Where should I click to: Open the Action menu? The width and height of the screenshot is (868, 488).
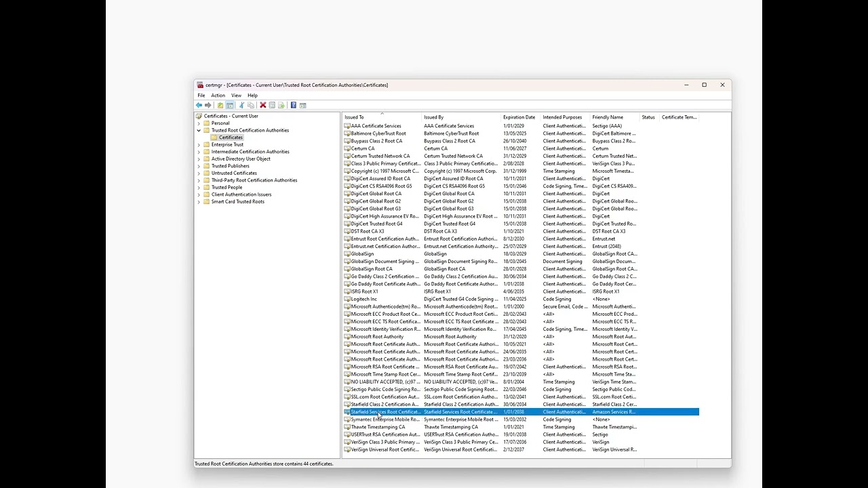218,96
